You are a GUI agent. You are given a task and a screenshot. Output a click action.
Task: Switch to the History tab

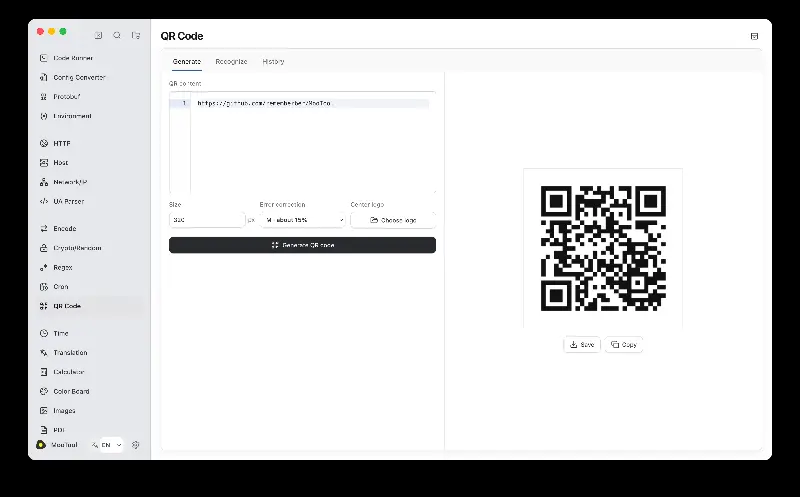point(273,61)
